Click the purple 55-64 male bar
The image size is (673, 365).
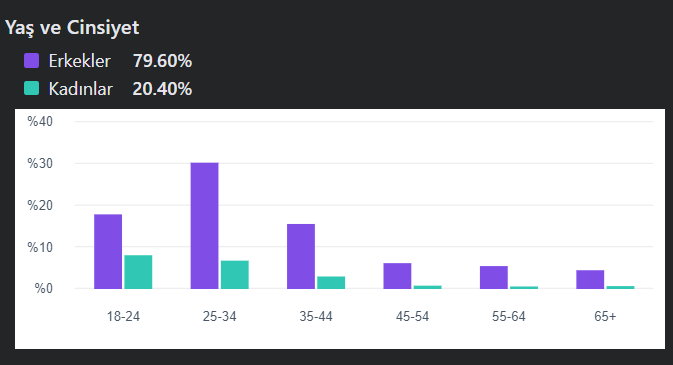[494, 277]
